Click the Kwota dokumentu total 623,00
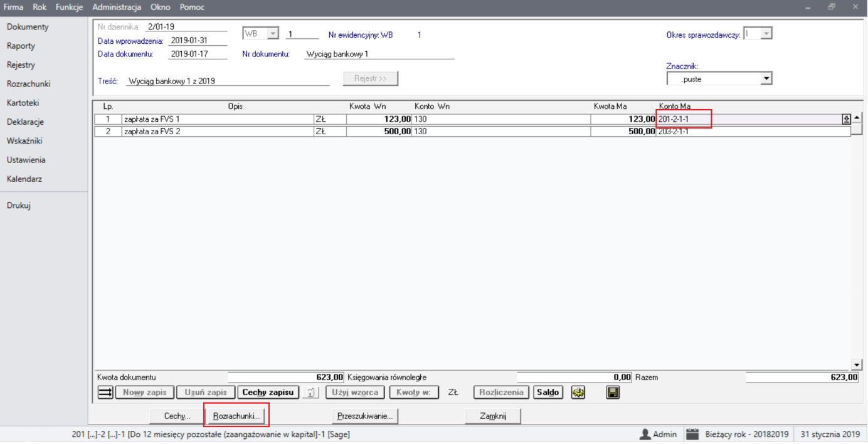 [286, 378]
